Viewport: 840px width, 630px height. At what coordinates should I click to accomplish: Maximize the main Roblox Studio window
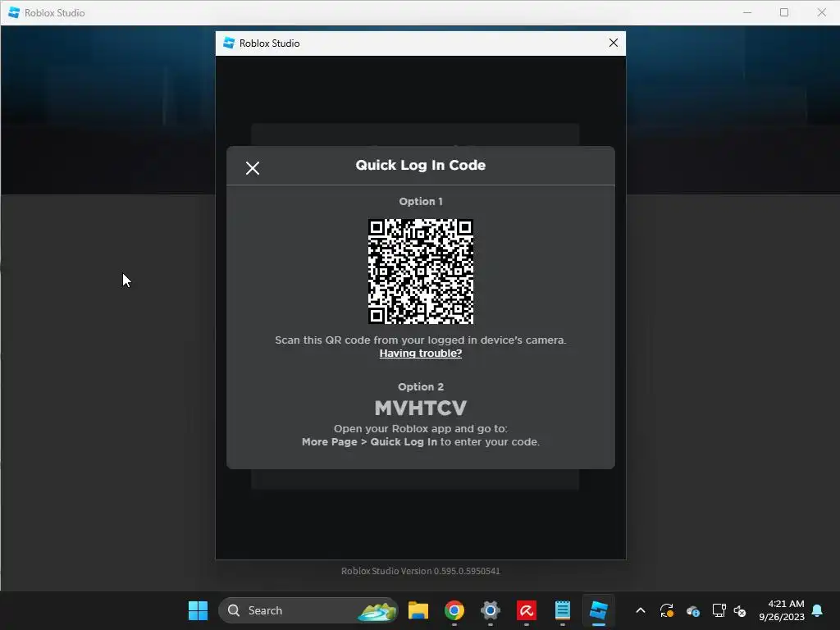click(x=784, y=12)
